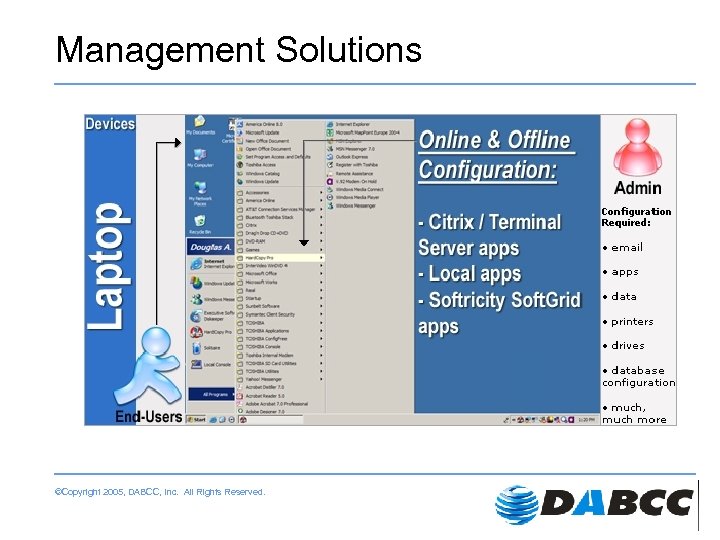
Task: Expand the Citrix program folder
Action: click(x=280, y=225)
